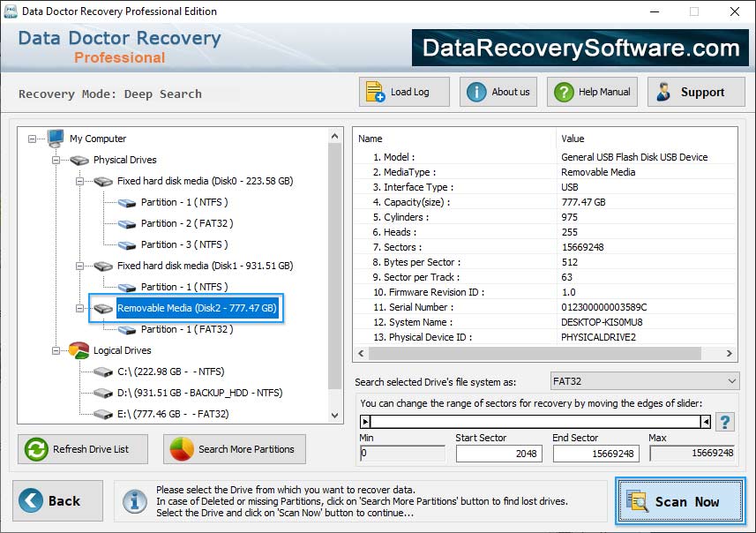
Task: Click the Refresh Drive List button
Action: 82,449
